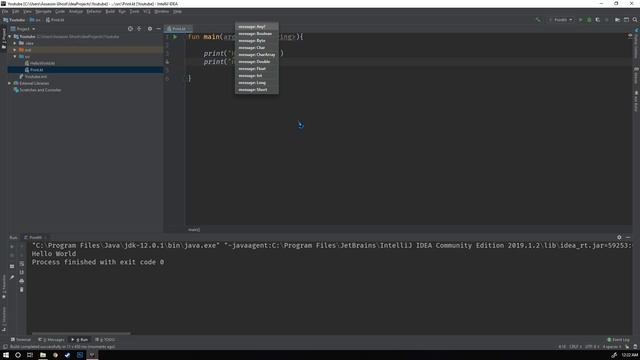The image size is (640, 360).
Task: Collapse the Youtube project root node
Action: (10, 36)
